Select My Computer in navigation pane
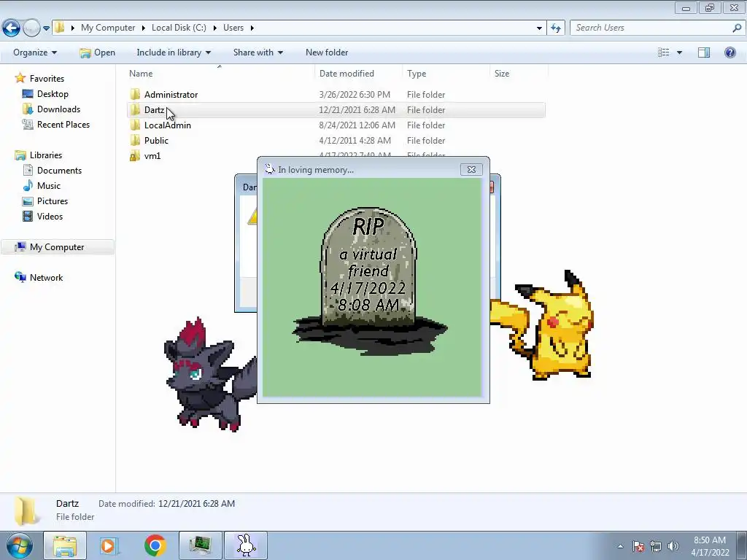This screenshot has width=747, height=560. [58, 247]
